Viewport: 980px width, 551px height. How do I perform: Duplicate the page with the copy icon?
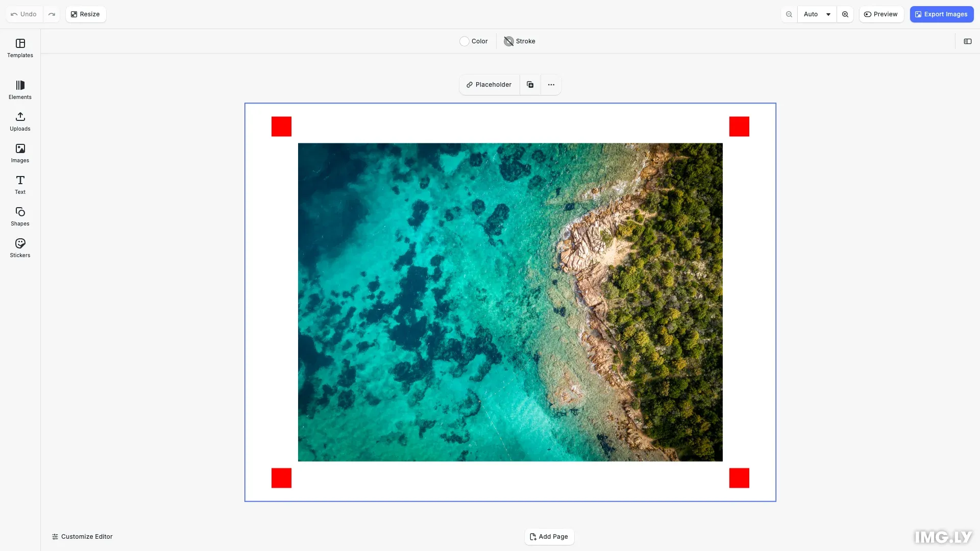[x=530, y=85]
